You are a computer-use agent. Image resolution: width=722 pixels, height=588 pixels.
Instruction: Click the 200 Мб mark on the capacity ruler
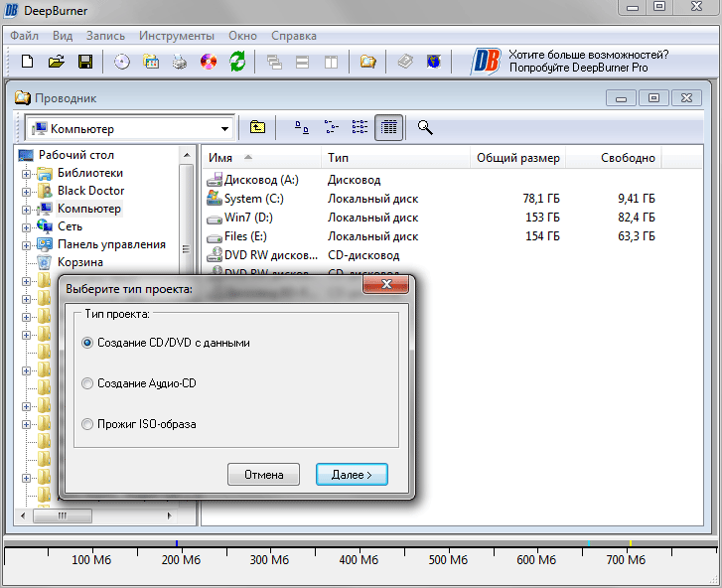(x=181, y=560)
